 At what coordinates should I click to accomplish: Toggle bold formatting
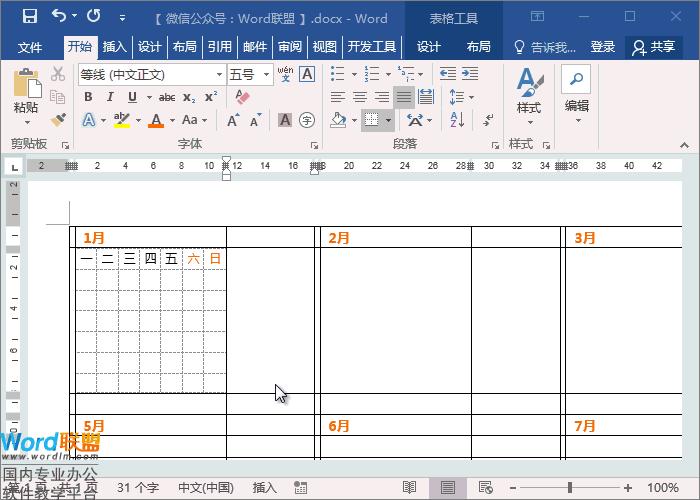point(88,97)
